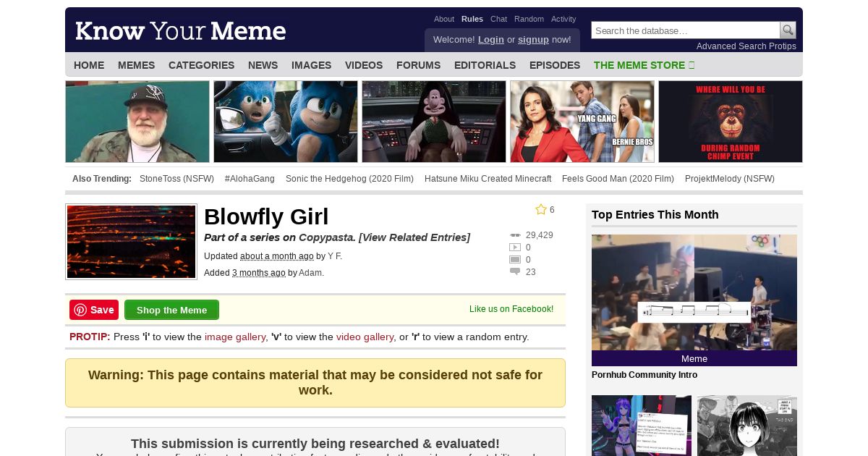The image size is (868, 456).
Task: Open the FORUMS nav item
Action: coord(418,65)
